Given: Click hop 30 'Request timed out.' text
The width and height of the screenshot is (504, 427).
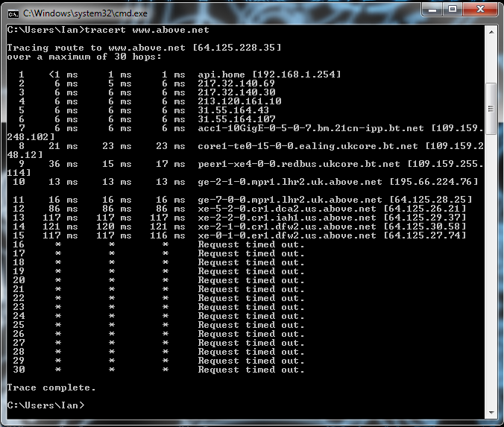Looking at the screenshot, I should pos(251,370).
